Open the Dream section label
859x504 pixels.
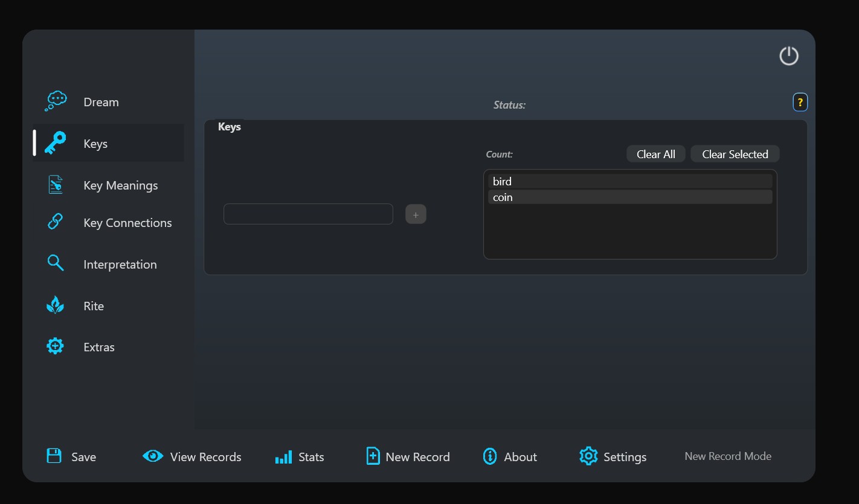pyautogui.click(x=101, y=102)
